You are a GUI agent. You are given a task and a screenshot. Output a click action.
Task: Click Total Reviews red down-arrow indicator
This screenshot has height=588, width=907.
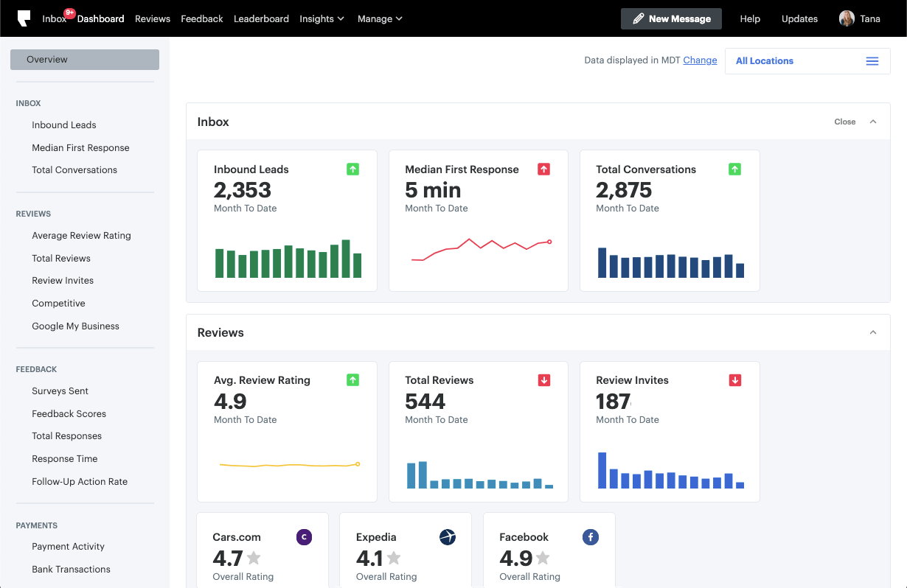[543, 380]
